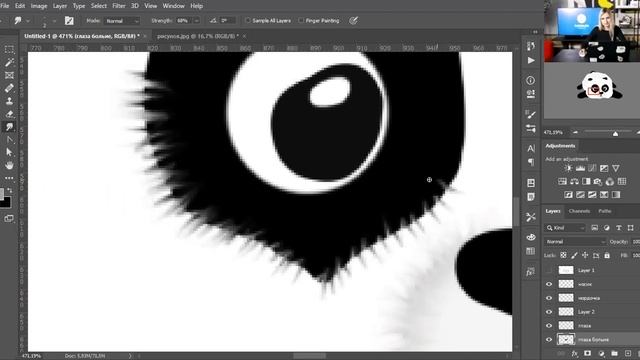The height and width of the screenshot is (360, 640).
Task: Open the Character panel icon
Action: [x=531, y=149]
